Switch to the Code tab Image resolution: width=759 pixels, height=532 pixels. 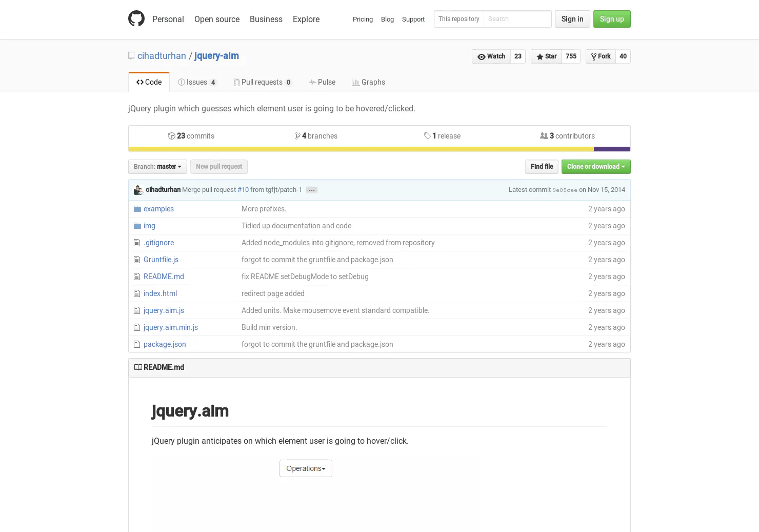click(x=149, y=82)
